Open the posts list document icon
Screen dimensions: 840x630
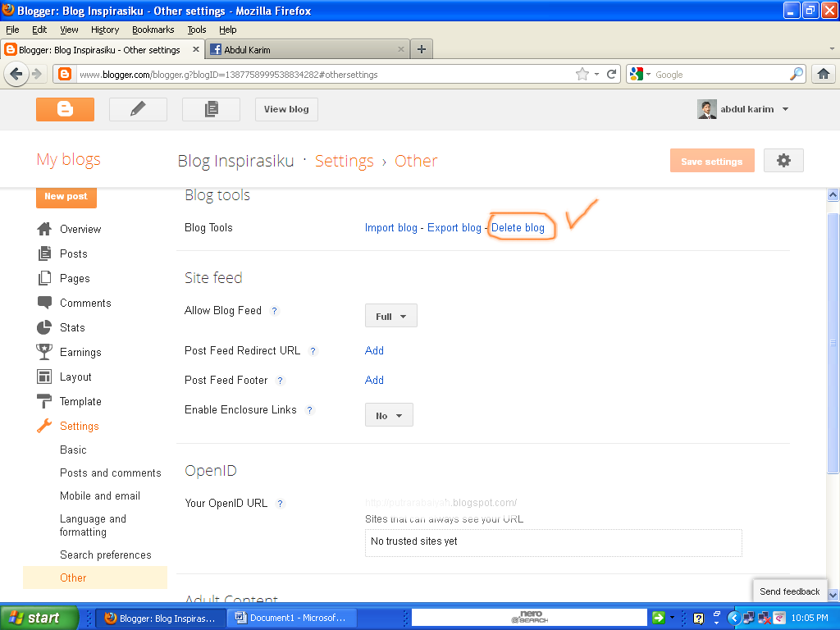[211, 109]
